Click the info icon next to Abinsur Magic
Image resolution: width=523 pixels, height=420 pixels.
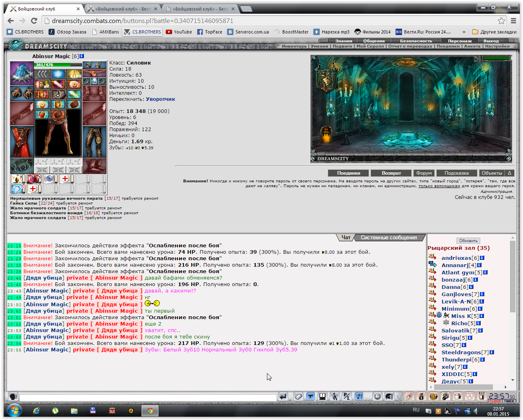[x=82, y=56]
